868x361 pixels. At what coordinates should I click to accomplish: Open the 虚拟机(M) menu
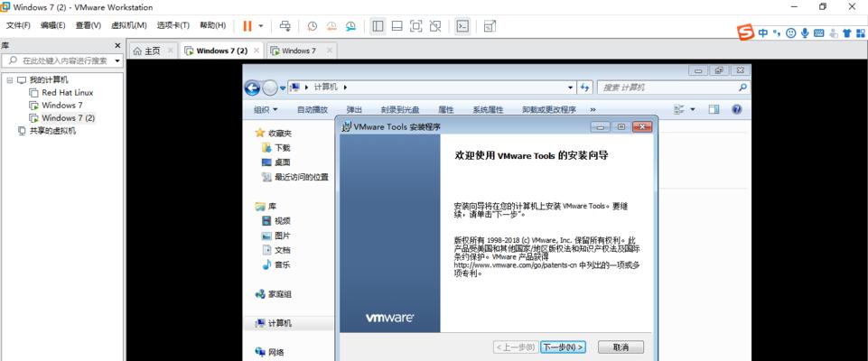(129, 25)
